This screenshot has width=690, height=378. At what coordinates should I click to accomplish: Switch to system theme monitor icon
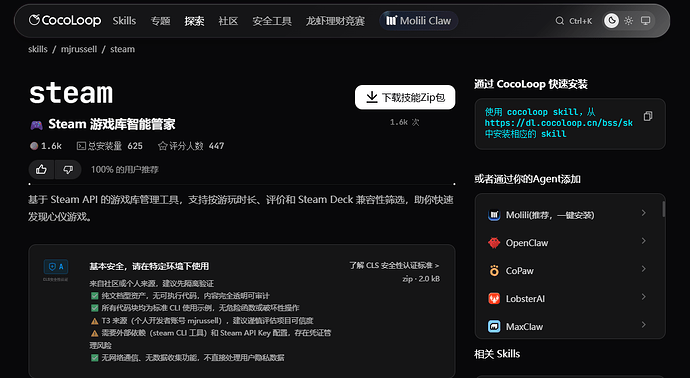pos(645,21)
